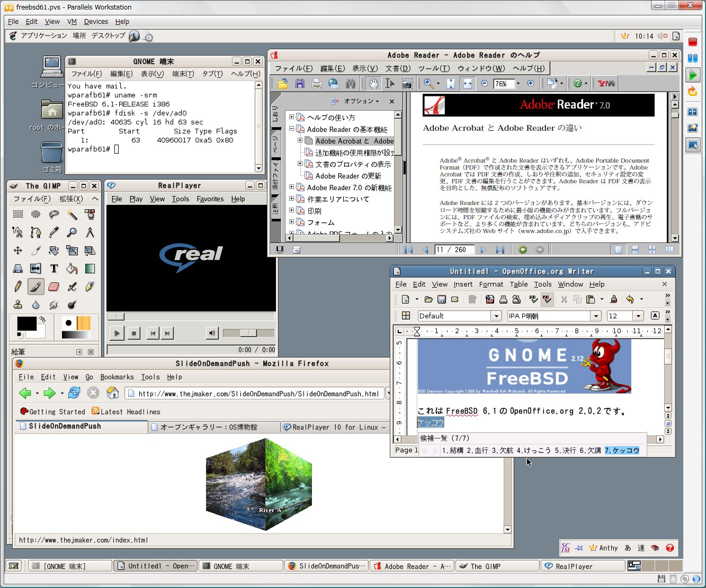
Task: Toggle the Anthy hiragana input mode indicator
Action: (x=628, y=548)
